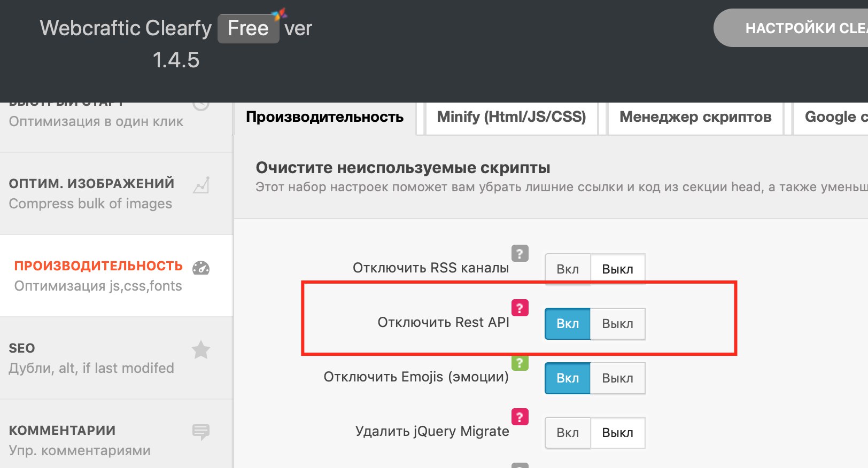The image size is (868, 468).
Task: Click the help icon beside Отключить RSS каналы
Action: point(520,253)
